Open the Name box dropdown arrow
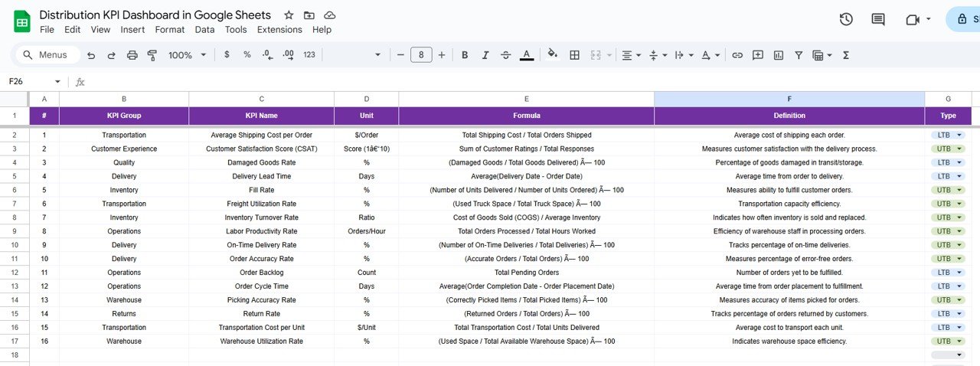Image resolution: width=980 pixels, height=366 pixels. [57, 82]
